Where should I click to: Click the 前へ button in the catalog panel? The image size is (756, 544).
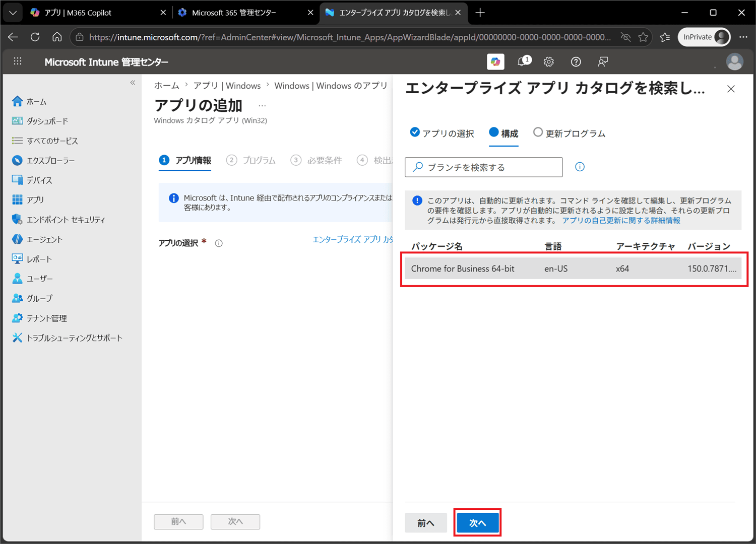(426, 523)
